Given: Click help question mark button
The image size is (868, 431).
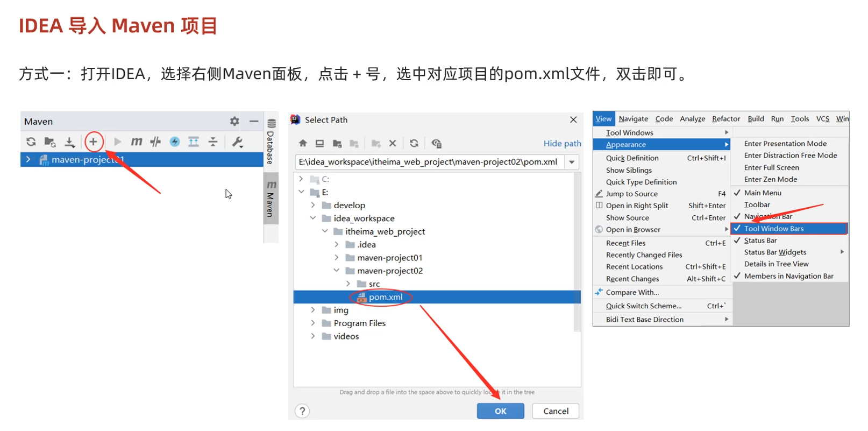Looking at the screenshot, I should [x=303, y=411].
